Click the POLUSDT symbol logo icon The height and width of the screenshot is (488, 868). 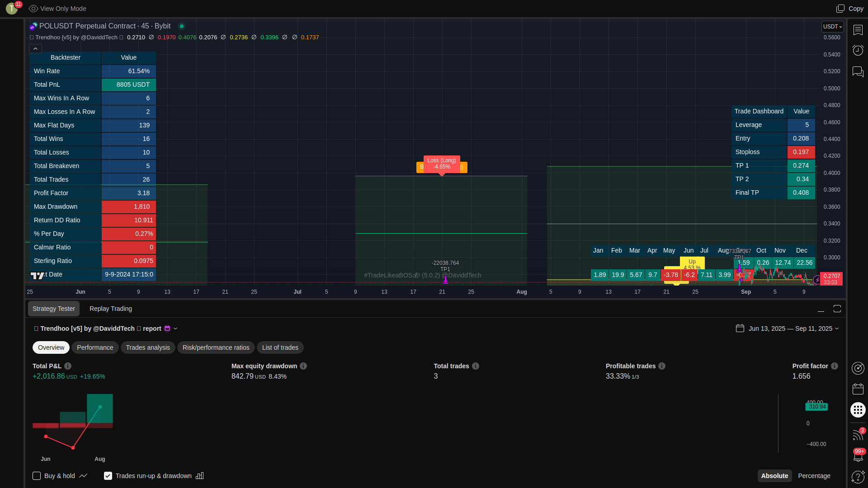[x=33, y=26]
